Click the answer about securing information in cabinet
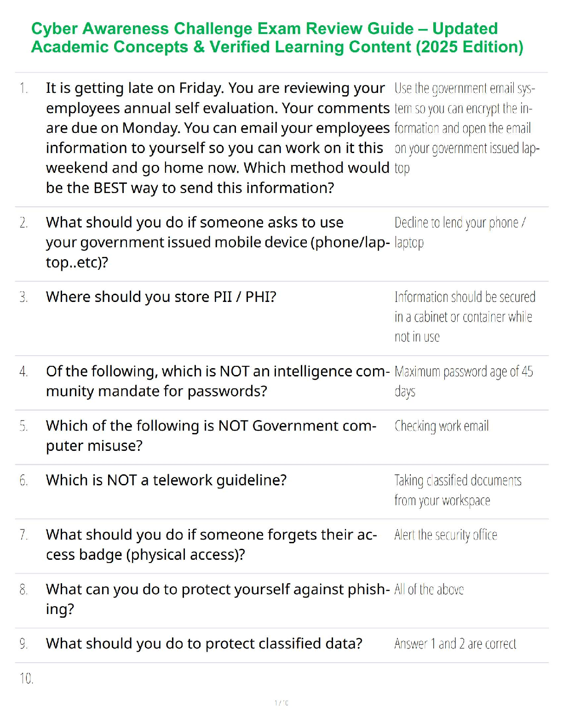563x728 pixels. point(465,317)
